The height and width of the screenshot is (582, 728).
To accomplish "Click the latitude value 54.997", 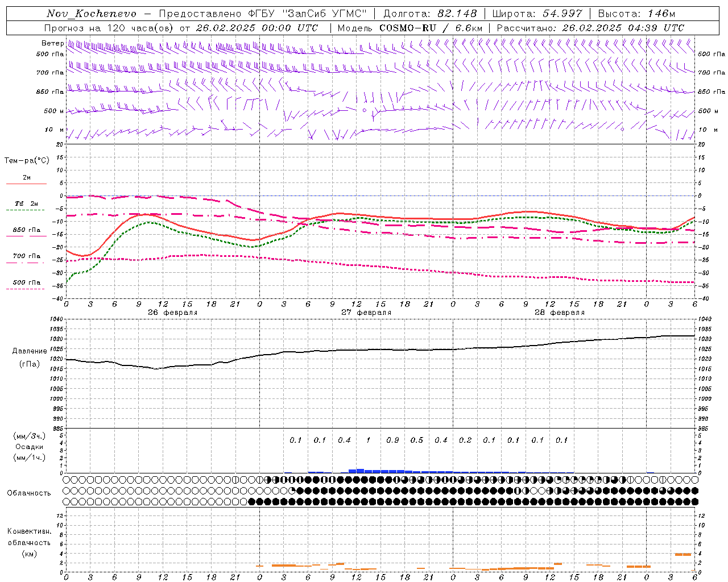I will [x=562, y=14].
